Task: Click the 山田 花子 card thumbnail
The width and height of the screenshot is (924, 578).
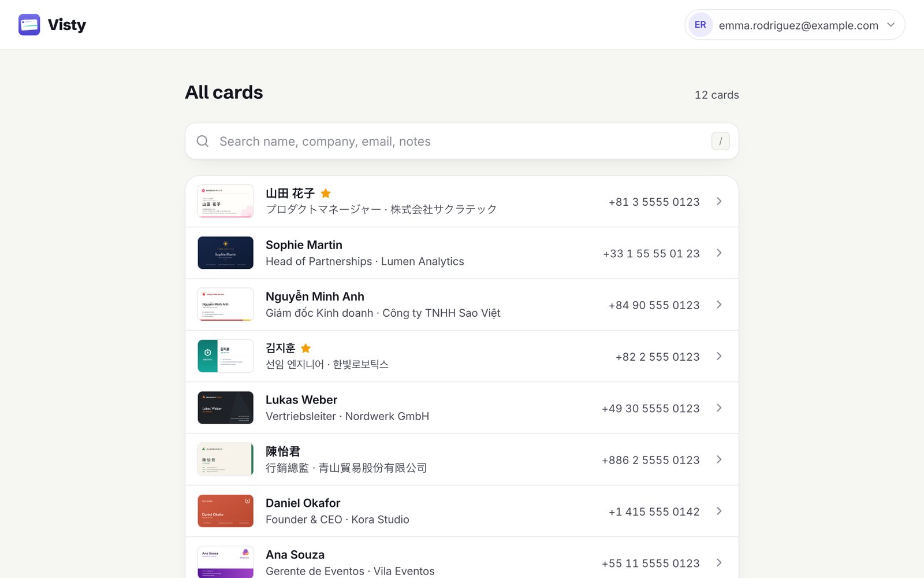Action: point(226,201)
